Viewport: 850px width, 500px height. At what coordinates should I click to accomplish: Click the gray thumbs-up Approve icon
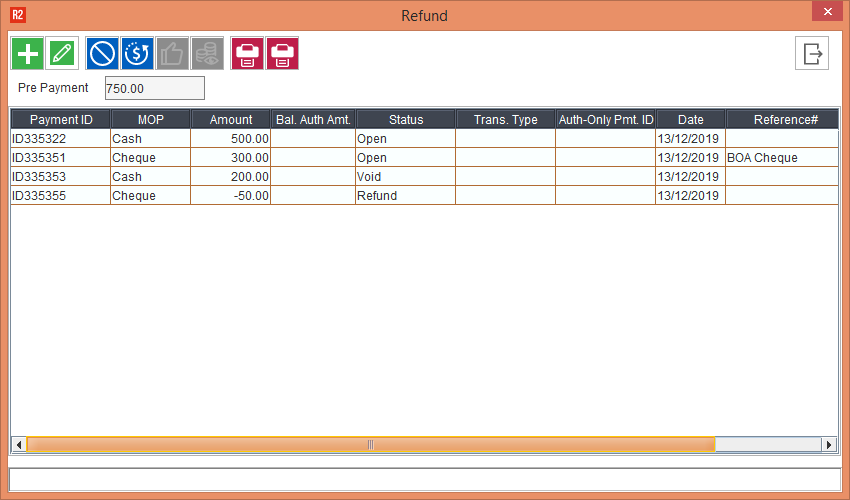[172, 54]
